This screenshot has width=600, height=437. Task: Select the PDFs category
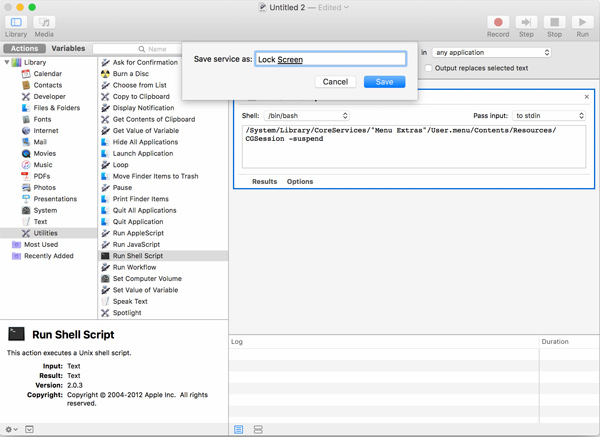42,176
